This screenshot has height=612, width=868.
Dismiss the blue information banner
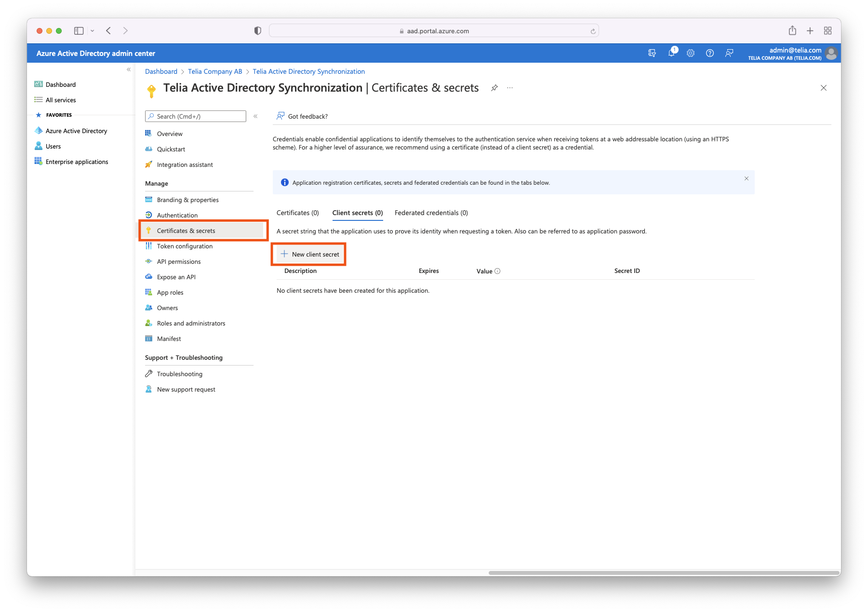coord(747,178)
